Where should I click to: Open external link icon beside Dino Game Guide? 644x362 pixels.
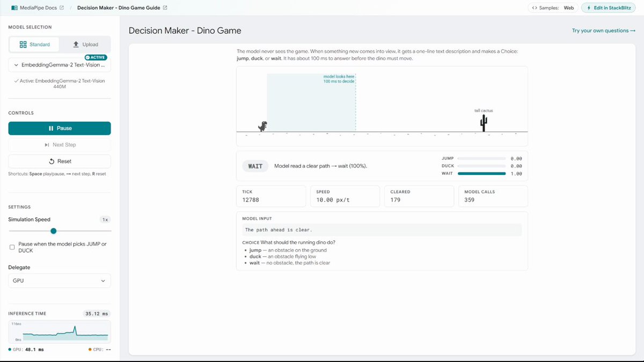(165, 8)
